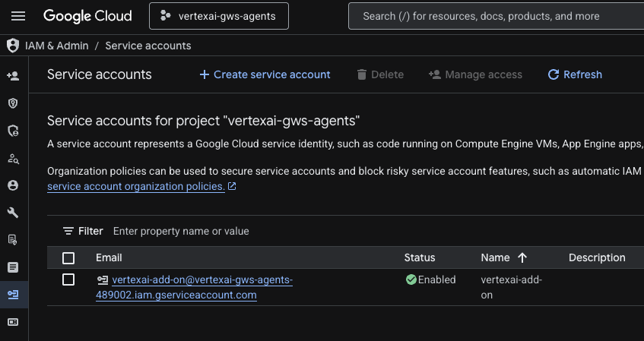Click the document list icon in sidebar

[13, 267]
